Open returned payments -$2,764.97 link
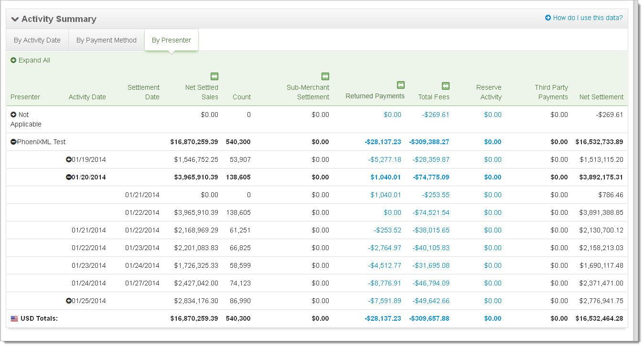The image size is (644, 347). [x=385, y=248]
